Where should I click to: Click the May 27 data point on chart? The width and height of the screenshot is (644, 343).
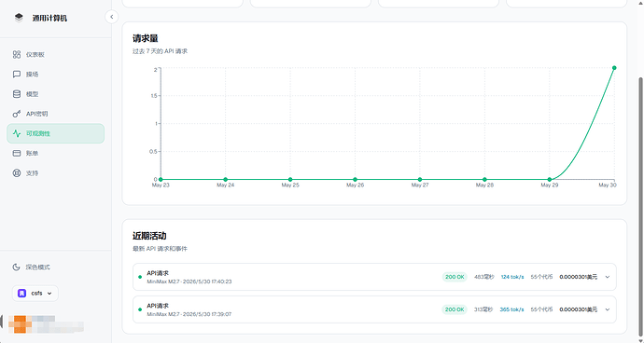pyautogui.click(x=420, y=179)
